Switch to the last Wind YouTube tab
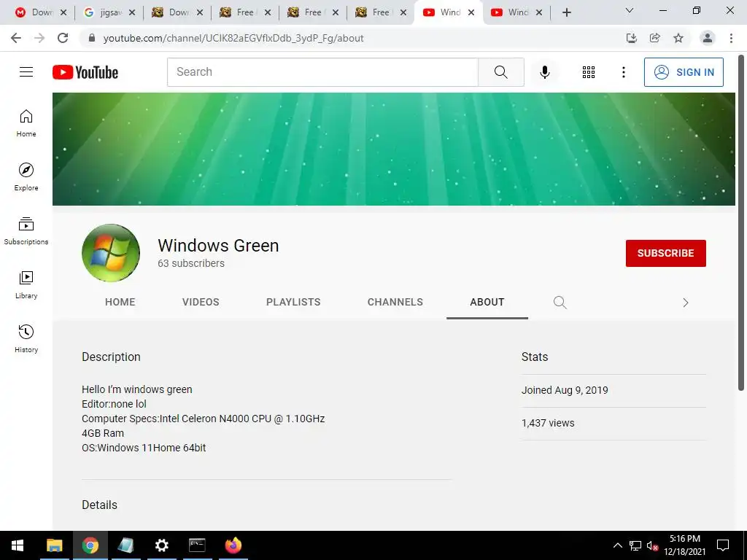Image resolution: width=747 pixels, height=560 pixels. click(516, 12)
